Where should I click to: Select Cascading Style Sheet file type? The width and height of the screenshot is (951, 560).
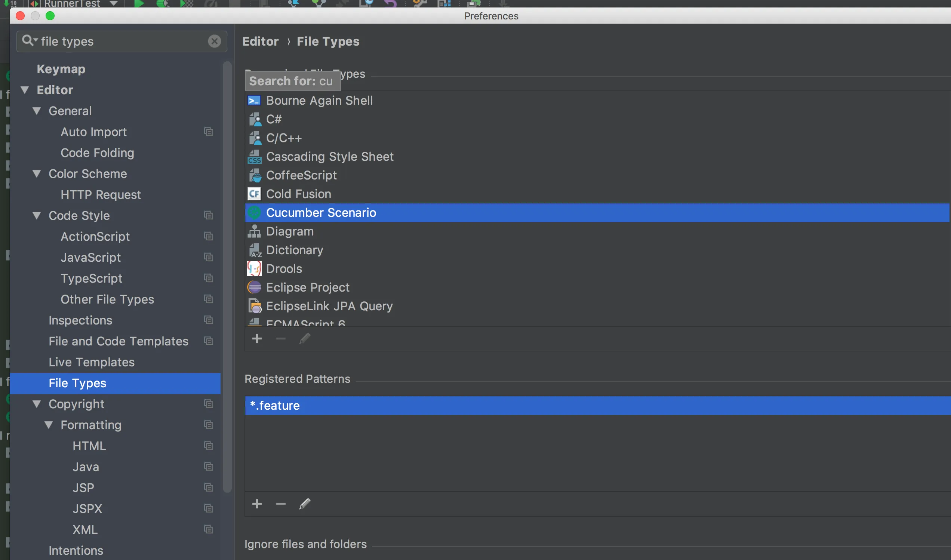329,157
